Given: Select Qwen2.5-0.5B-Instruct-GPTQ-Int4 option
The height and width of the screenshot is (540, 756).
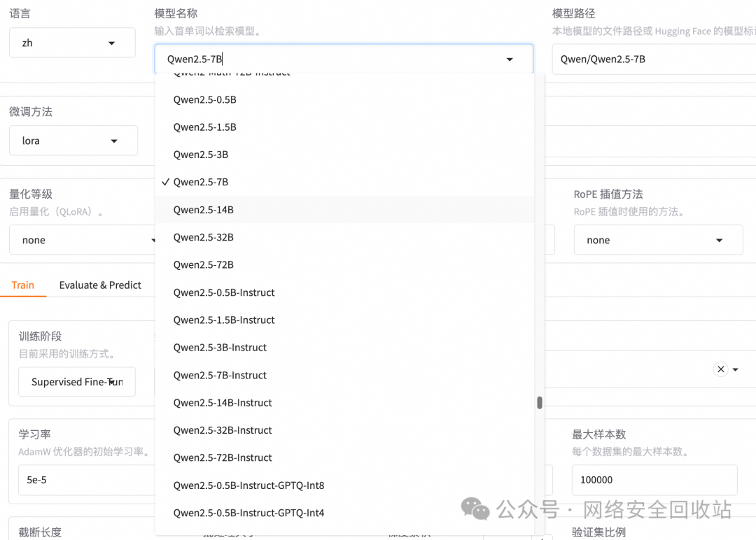Looking at the screenshot, I should click(x=344, y=513).
